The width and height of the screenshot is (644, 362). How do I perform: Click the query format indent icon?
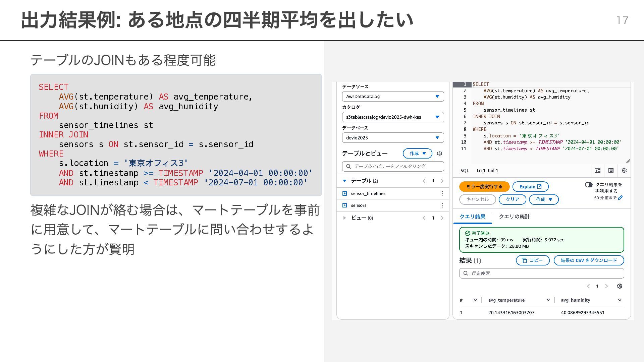tap(598, 171)
